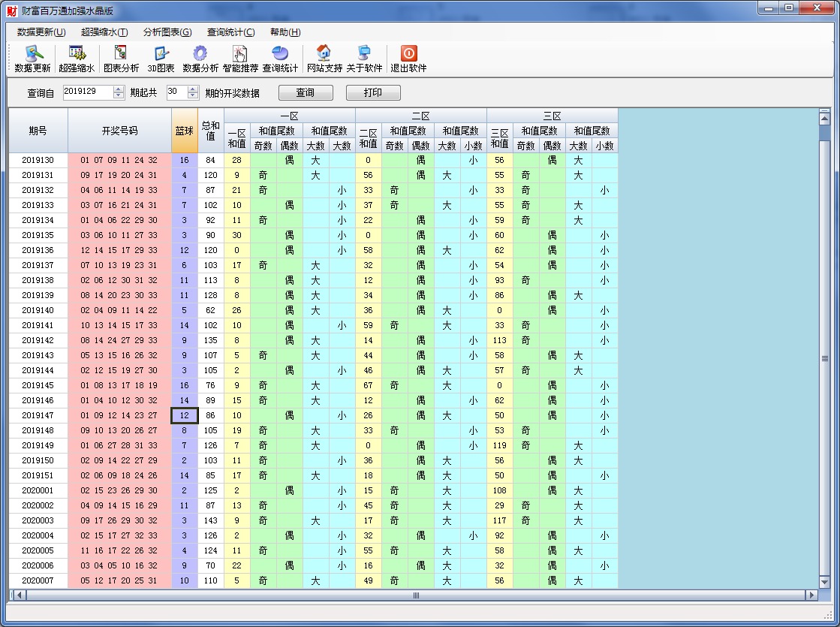Click the 打印 button
This screenshot has width=840, height=627.
click(373, 93)
